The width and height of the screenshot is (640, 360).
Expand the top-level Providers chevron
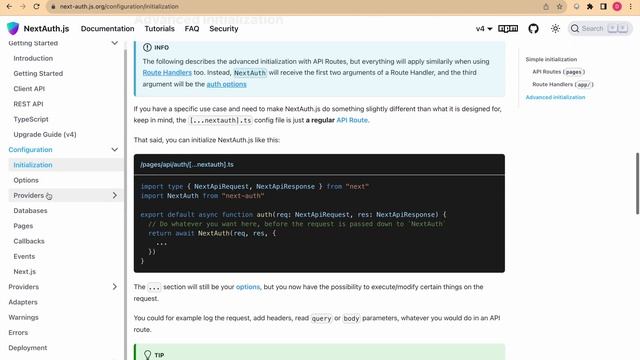[x=115, y=287]
